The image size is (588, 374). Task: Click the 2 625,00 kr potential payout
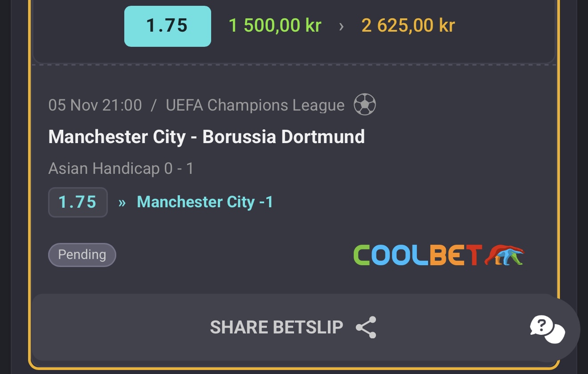click(x=408, y=26)
